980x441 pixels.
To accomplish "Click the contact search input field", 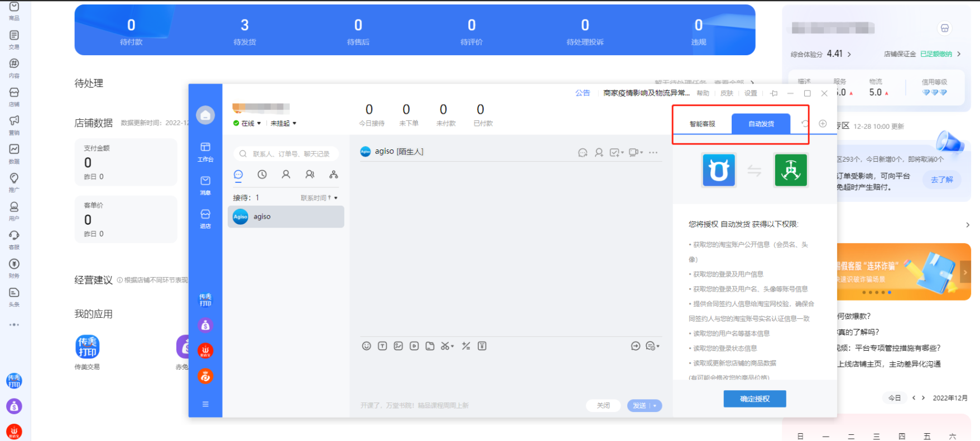I will pyautogui.click(x=290, y=154).
